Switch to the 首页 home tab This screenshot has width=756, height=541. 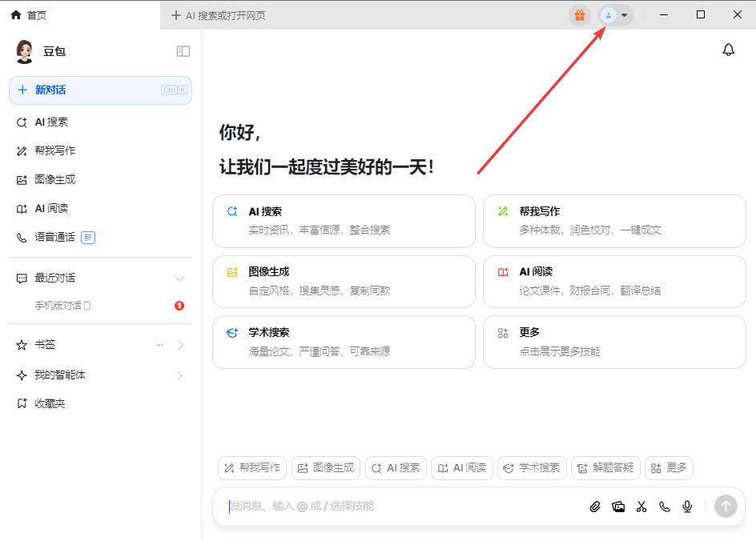tap(80, 15)
